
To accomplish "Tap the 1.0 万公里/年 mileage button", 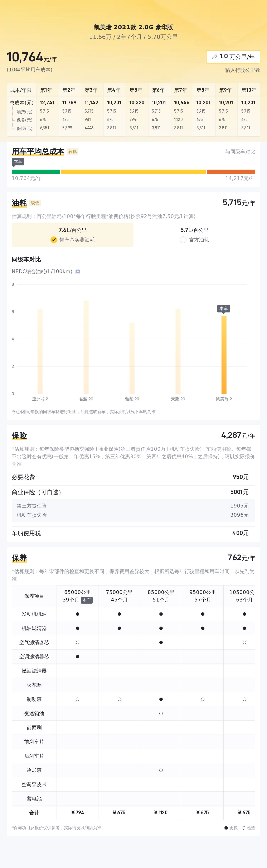I will coord(233,57).
